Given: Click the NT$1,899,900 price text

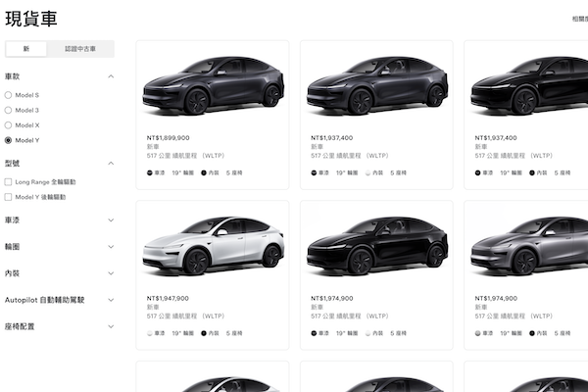Looking at the screenshot, I should point(168,138).
